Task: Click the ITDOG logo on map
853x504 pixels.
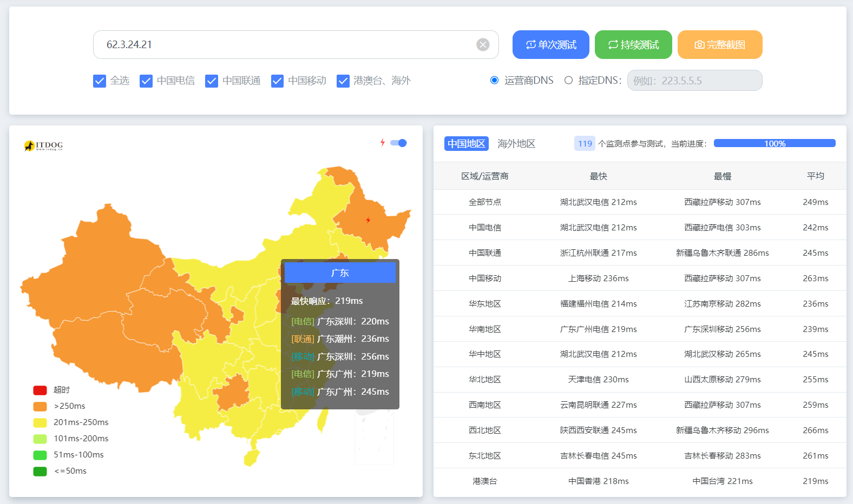Action: point(44,145)
